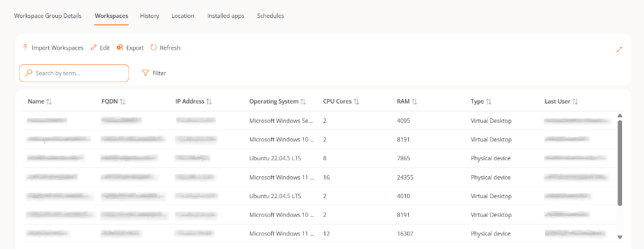Click the Import Workspaces label
Screen dimensions: 644x249
(57, 48)
